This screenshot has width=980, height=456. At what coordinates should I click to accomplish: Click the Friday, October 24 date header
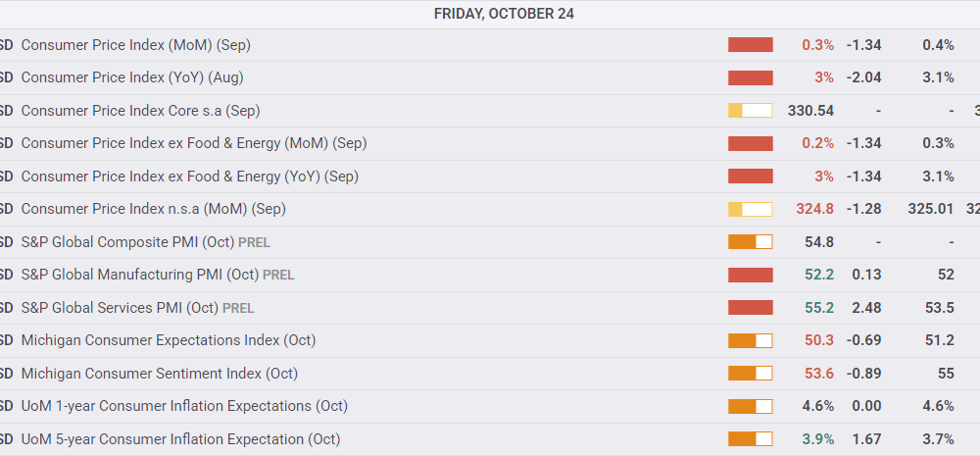pos(504,14)
